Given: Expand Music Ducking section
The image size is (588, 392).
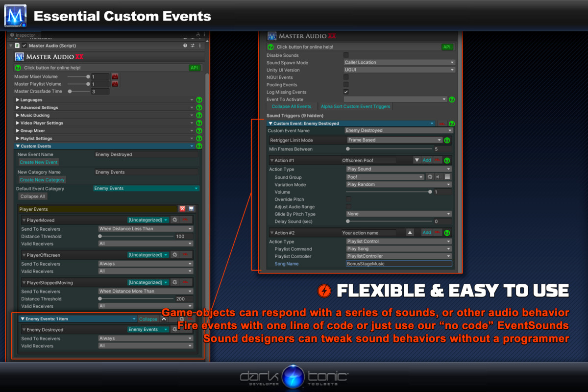Looking at the screenshot, I should [x=18, y=116].
